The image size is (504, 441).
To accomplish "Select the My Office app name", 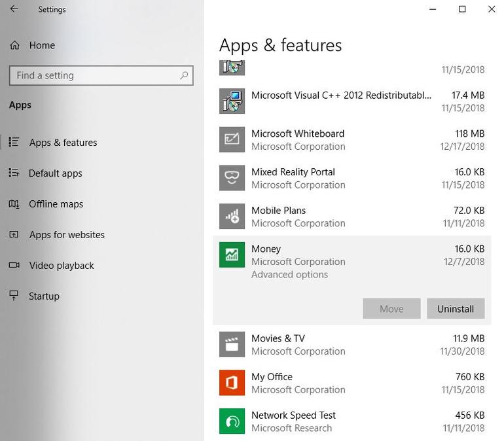I will point(272,377).
